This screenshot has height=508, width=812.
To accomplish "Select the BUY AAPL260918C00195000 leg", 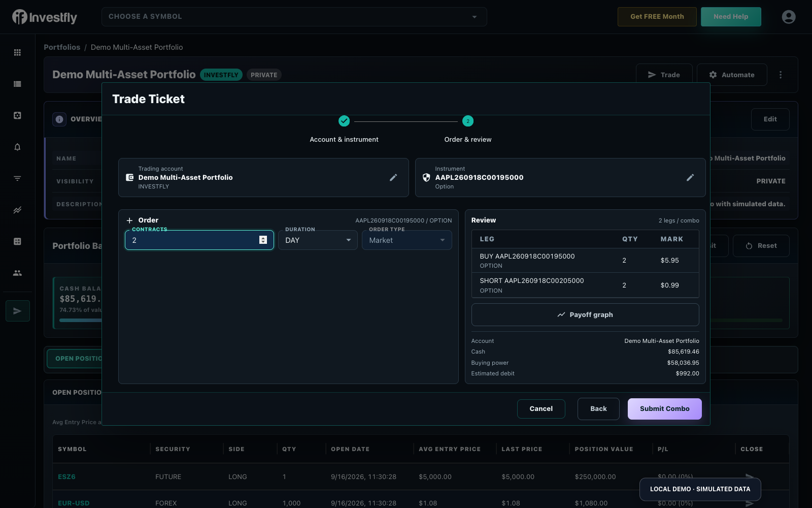I will click(x=585, y=261).
